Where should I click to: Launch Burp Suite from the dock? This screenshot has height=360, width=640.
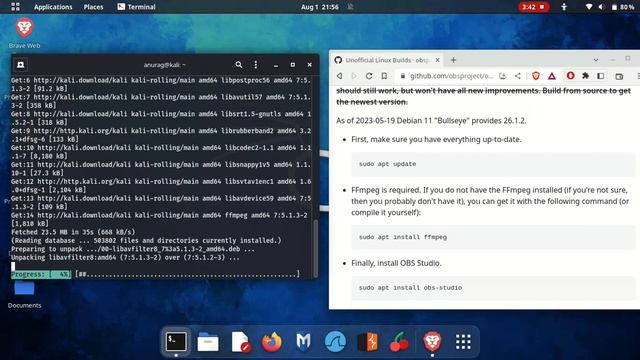(x=367, y=341)
